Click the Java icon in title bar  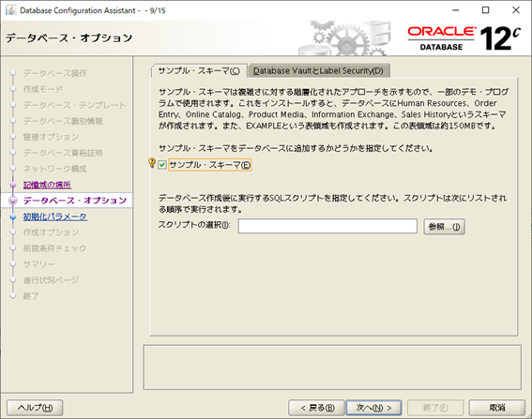coord(11,10)
